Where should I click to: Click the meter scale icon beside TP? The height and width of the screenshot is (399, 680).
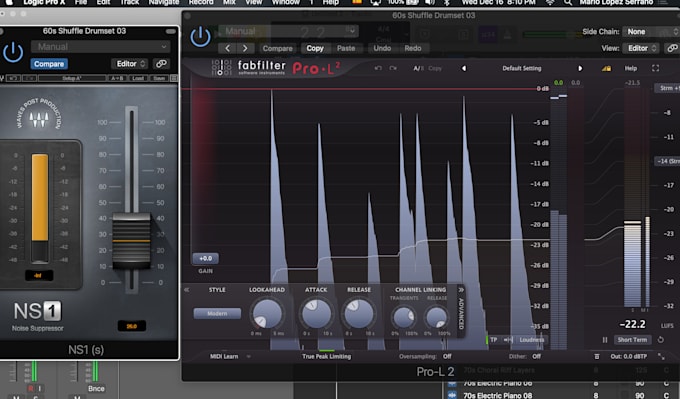[x=508, y=340]
